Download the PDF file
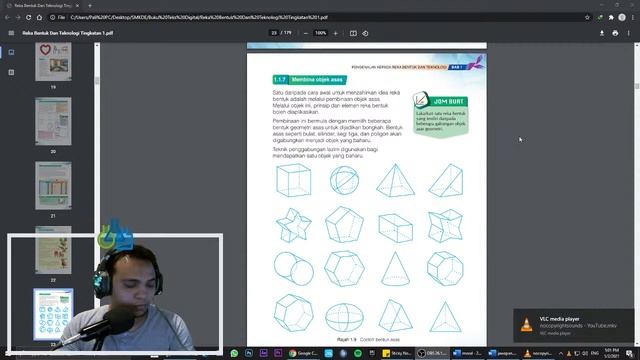The image size is (640, 360). click(x=602, y=33)
